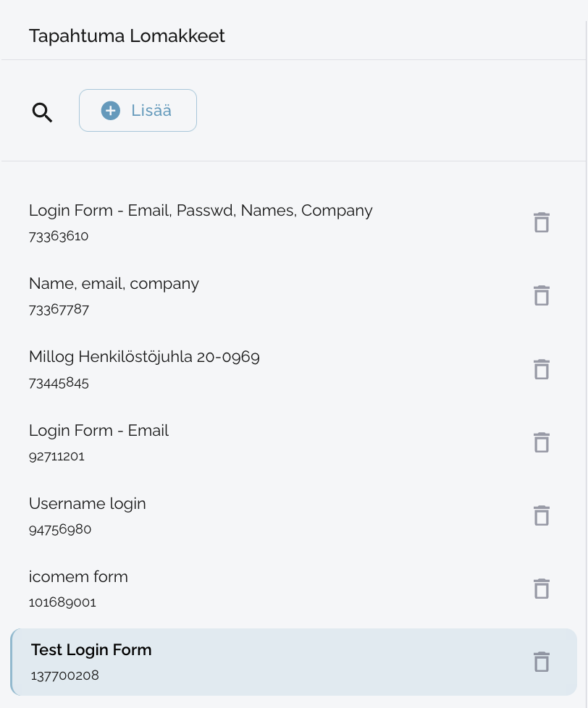Delete Millog Henkilöstöjuhla 20-0969 form
The image size is (588, 708).
(541, 369)
